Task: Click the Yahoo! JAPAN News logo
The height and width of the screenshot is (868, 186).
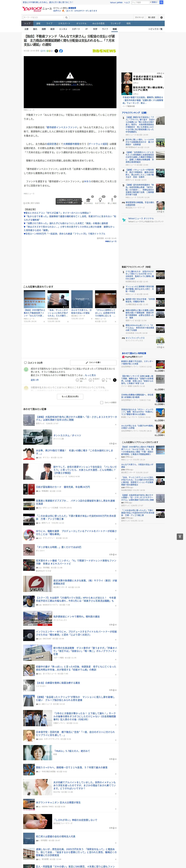Action: coord(37,9)
